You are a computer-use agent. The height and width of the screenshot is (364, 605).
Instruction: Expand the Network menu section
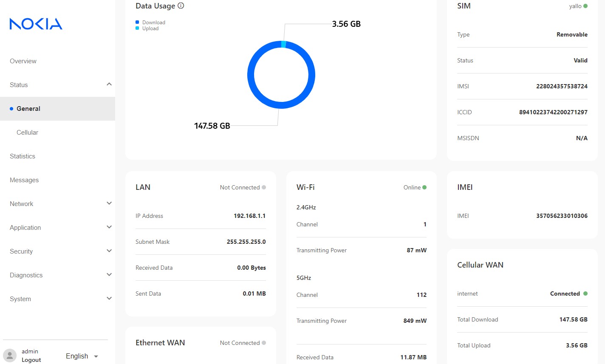tap(109, 203)
